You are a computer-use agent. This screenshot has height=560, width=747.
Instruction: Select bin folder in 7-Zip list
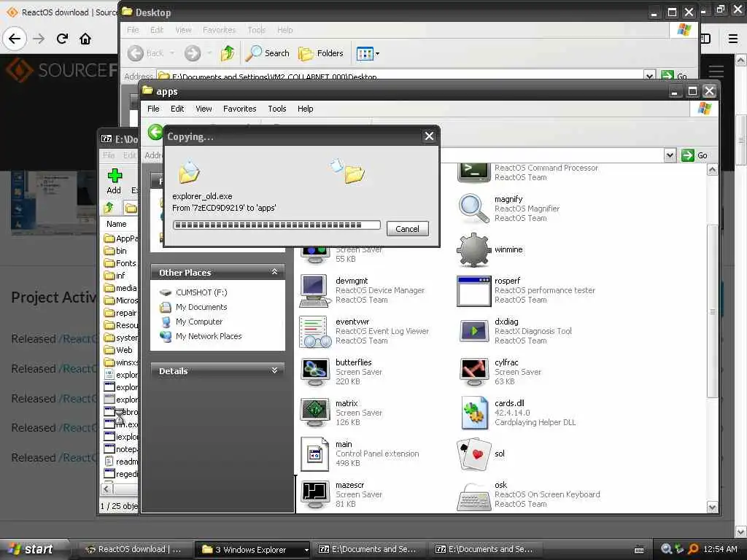pos(116,251)
